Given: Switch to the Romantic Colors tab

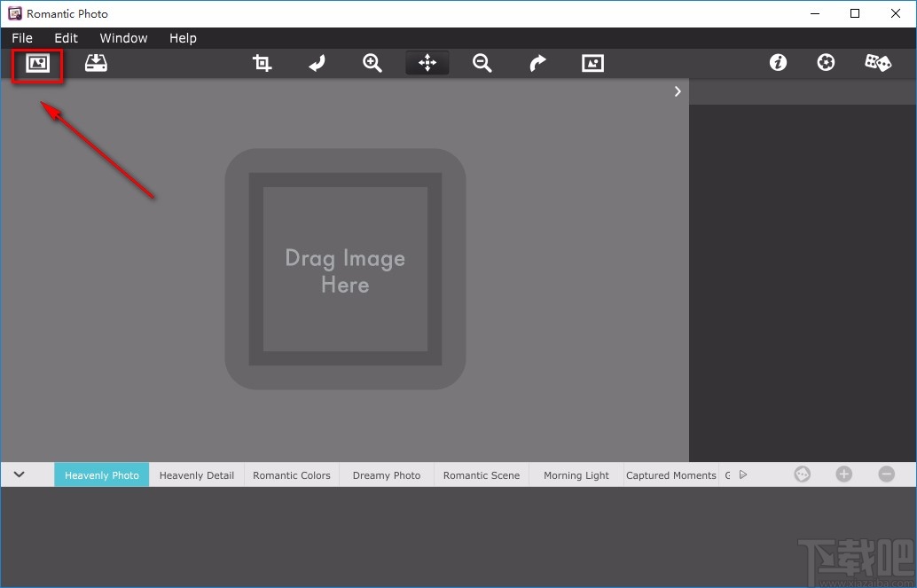Looking at the screenshot, I should pyautogui.click(x=291, y=475).
